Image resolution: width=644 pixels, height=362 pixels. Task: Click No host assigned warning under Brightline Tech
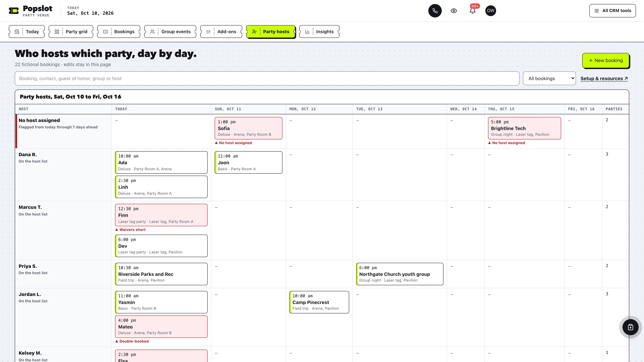(x=506, y=143)
